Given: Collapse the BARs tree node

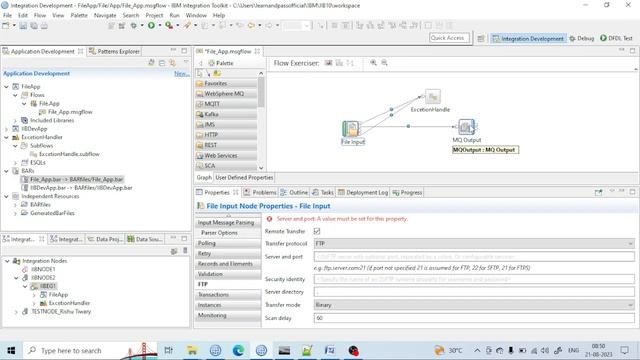Looking at the screenshot, I should [x=7, y=171].
